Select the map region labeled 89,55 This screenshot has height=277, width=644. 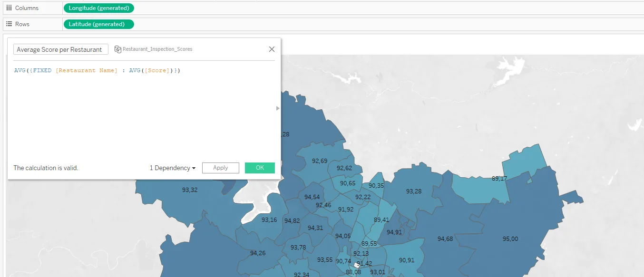click(369, 244)
